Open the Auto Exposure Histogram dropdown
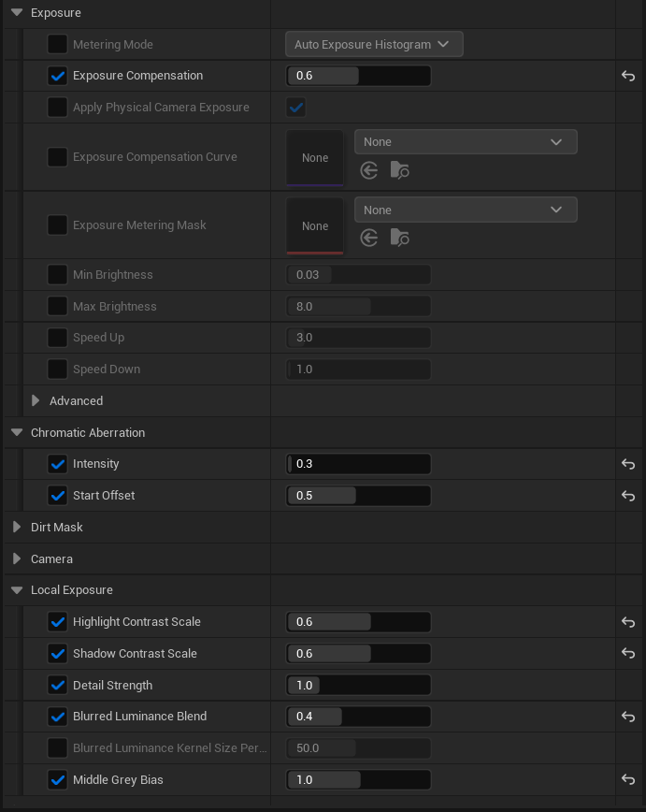The height and width of the screenshot is (812, 646). (x=374, y=44)
